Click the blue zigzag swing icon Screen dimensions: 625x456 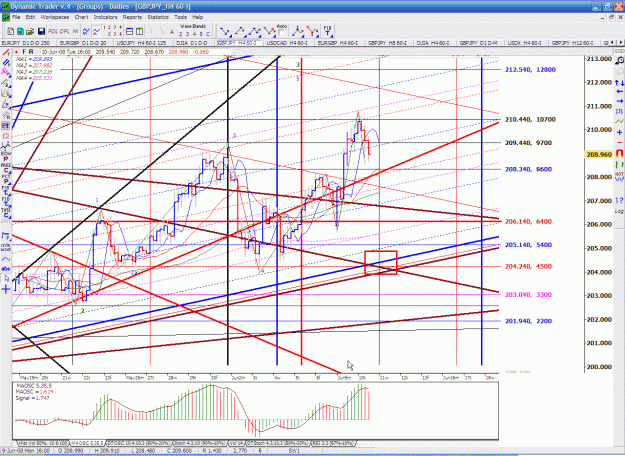tap(86, 31)
